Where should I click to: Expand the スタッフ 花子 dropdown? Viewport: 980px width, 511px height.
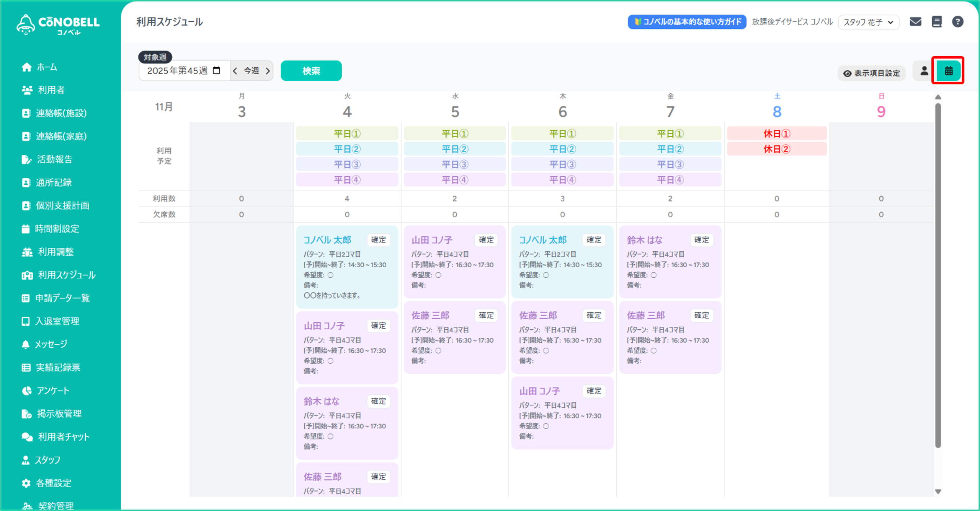point(868,22)
